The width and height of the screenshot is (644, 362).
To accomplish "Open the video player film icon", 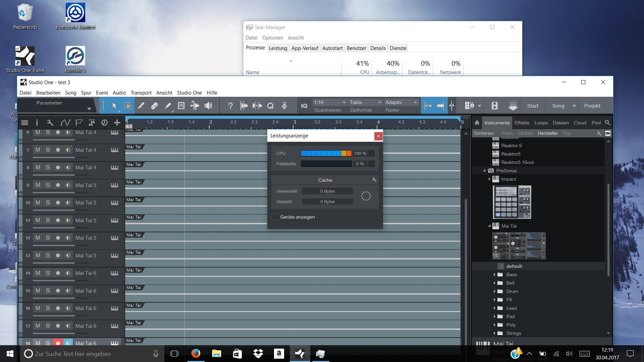I will click(x=494, y=106).
